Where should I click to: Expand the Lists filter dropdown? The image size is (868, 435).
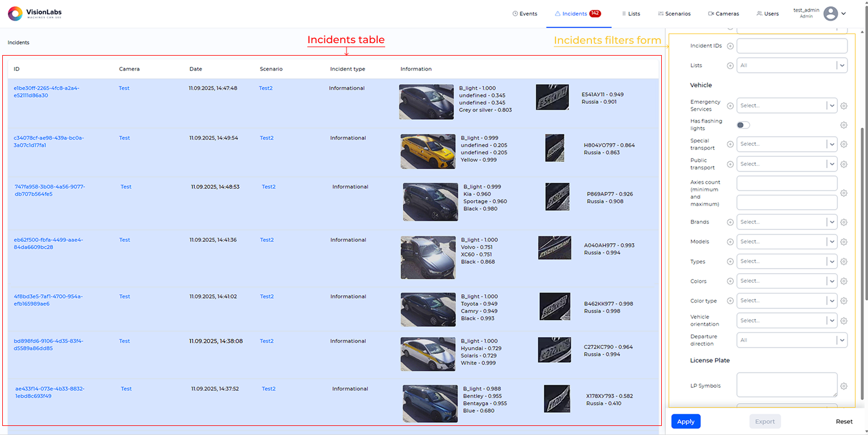tap(791, 65)
